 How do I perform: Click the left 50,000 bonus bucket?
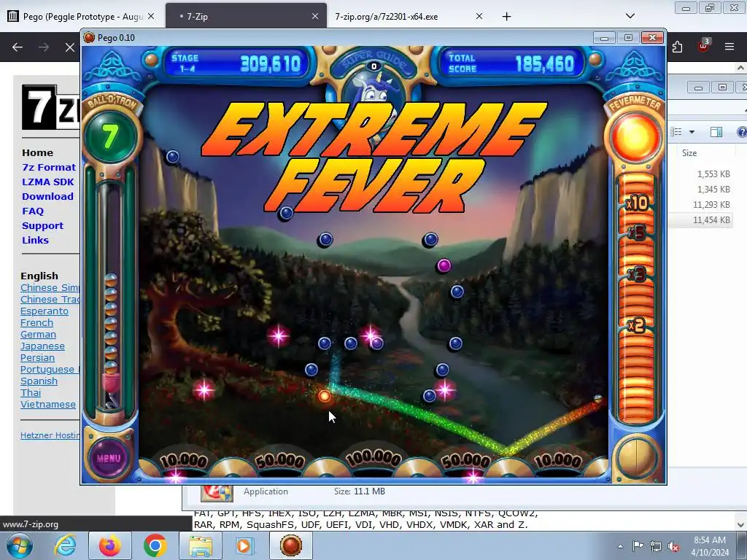pos(279,462)
